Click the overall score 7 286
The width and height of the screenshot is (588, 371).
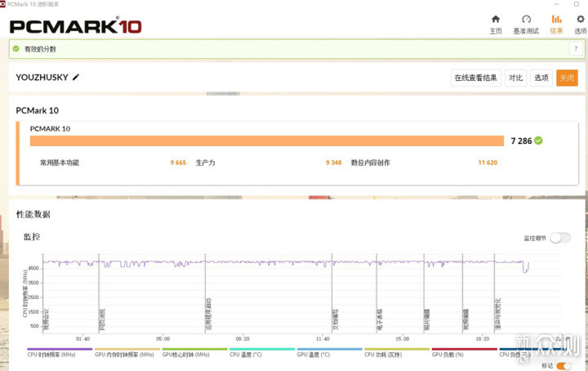coord(521,141)
